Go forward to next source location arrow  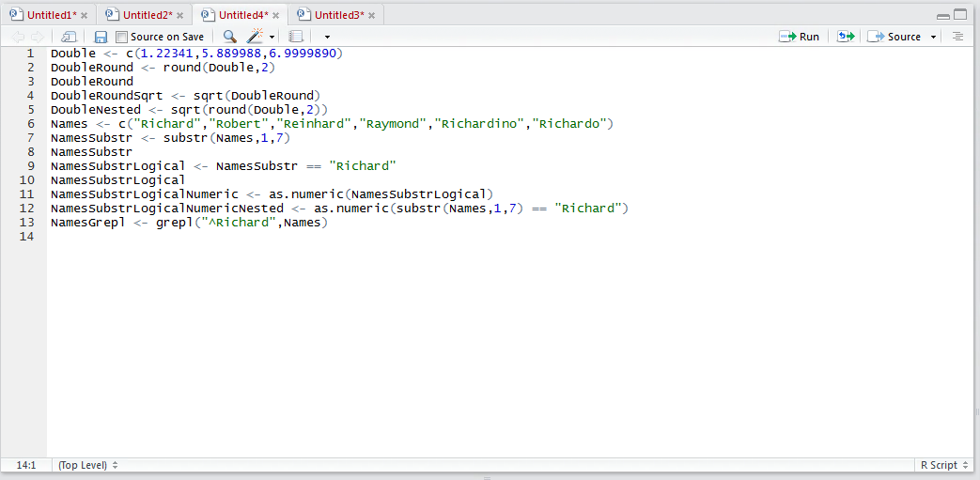click(38, 37)
